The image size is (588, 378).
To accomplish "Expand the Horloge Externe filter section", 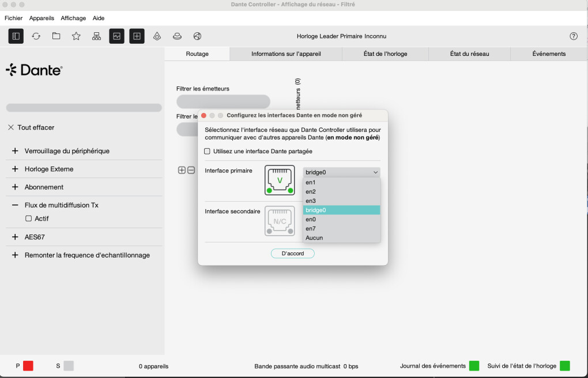I will 15,169.
